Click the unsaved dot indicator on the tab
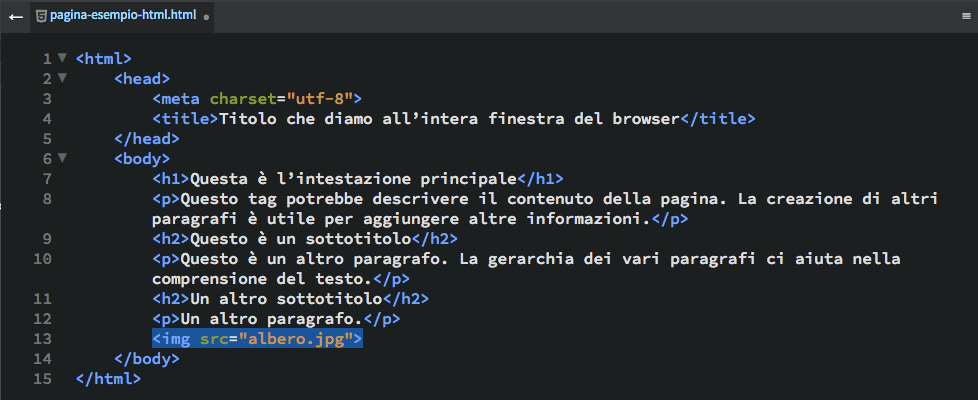Viewport: 978px width, 400px height. point(206,17)
